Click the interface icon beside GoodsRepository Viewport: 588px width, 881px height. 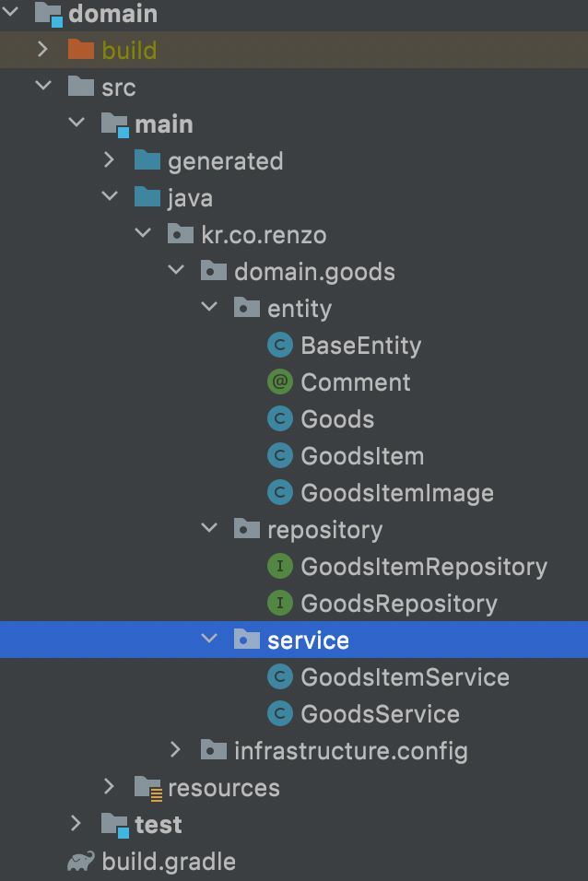coord(280,603)
